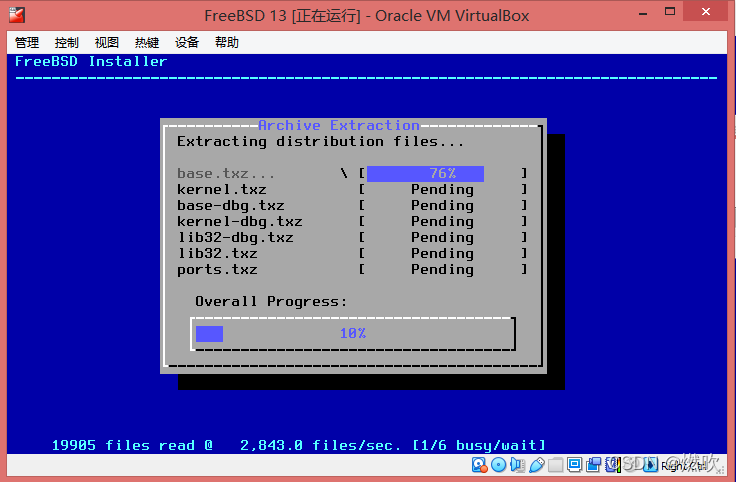Open the 帮助 menu
736x482 pixels.
[x=227, y=43]
